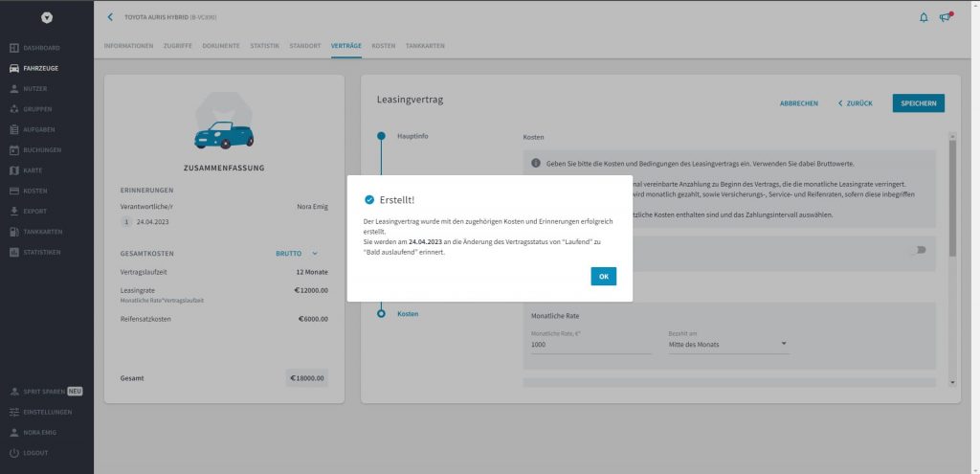Open Tankkarten in the sidebar menu
This screenshot has width=980, height=474.
pyautogui.click(x=35, y=232)
